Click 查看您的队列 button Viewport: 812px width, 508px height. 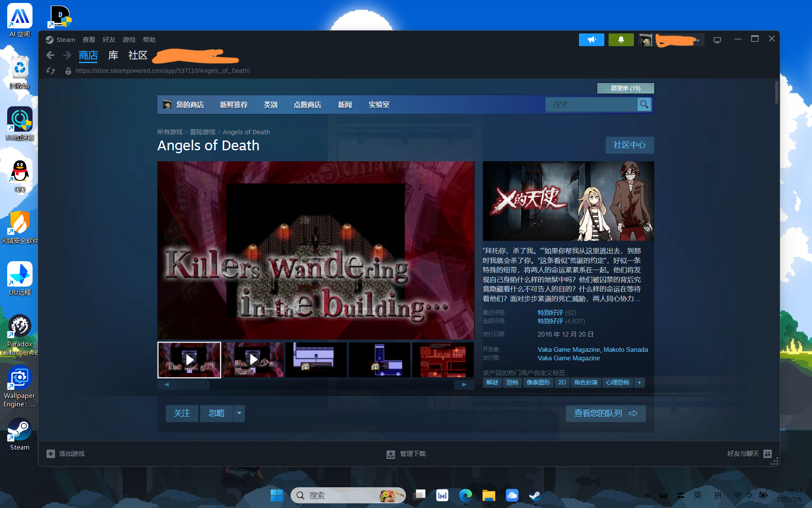point(606,413)
